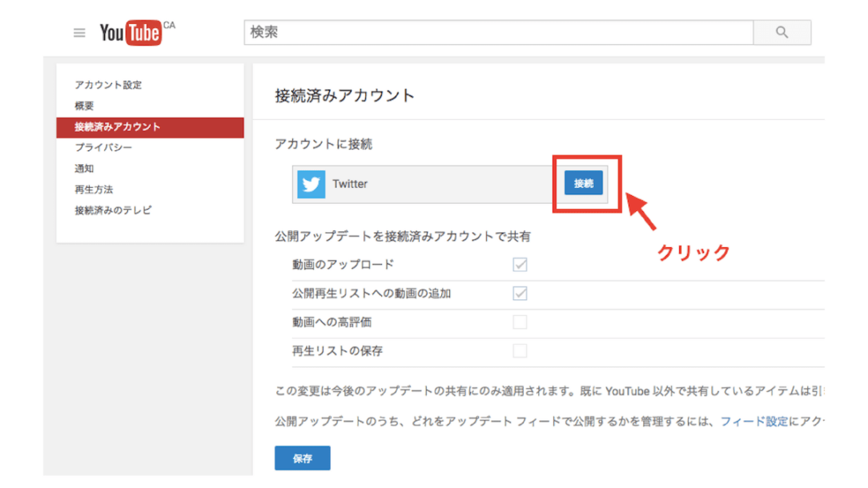Open 通知 settings in sidebar
Viewport: 868px width, 488px height.
point(84,168)
